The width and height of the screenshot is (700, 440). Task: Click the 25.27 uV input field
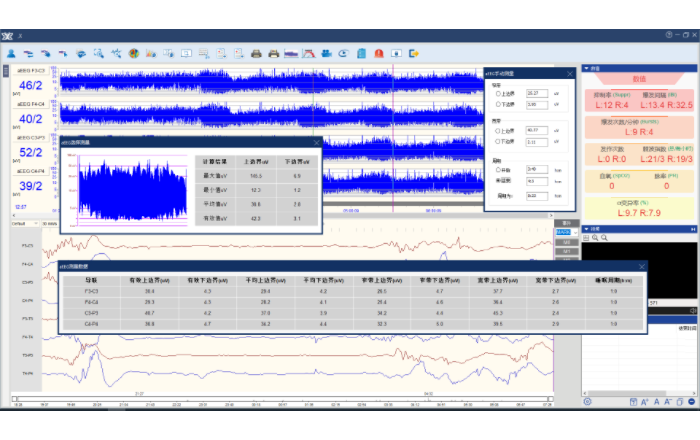click(537, 94)
